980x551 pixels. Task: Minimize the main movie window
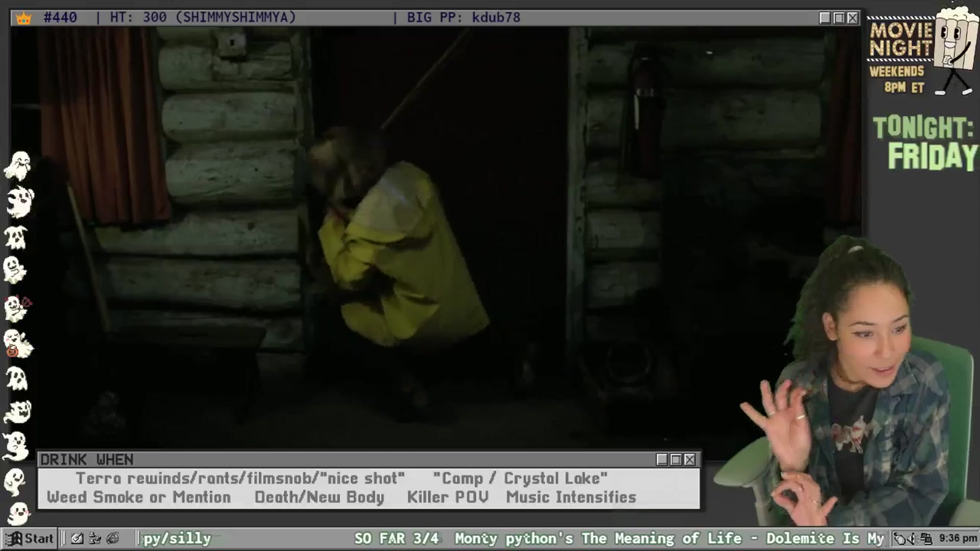click(825, 18)
